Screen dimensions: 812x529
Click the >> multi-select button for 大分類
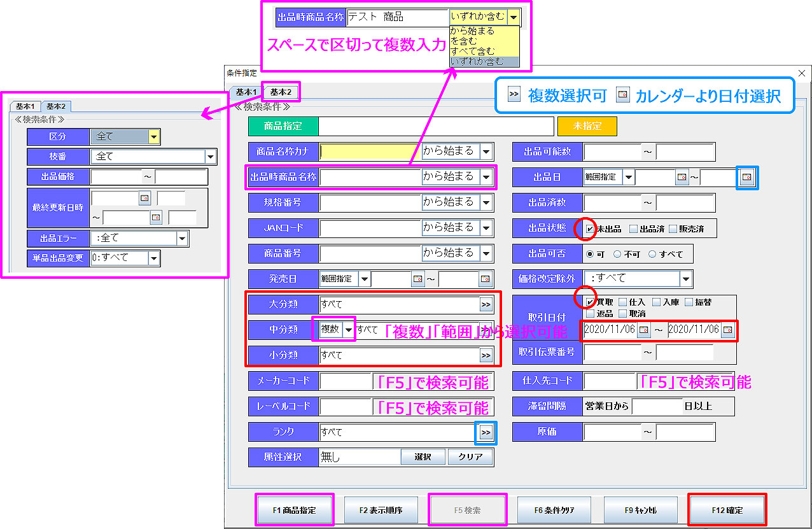tap(486, 305)
